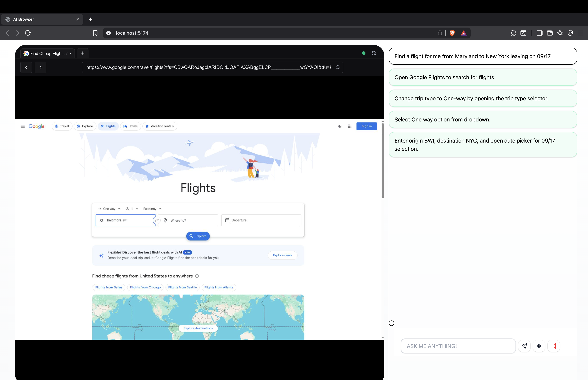This screenshot has width=588, height=380.
Task: Click the blue Explore search button
Action: (x=198, y=236)
